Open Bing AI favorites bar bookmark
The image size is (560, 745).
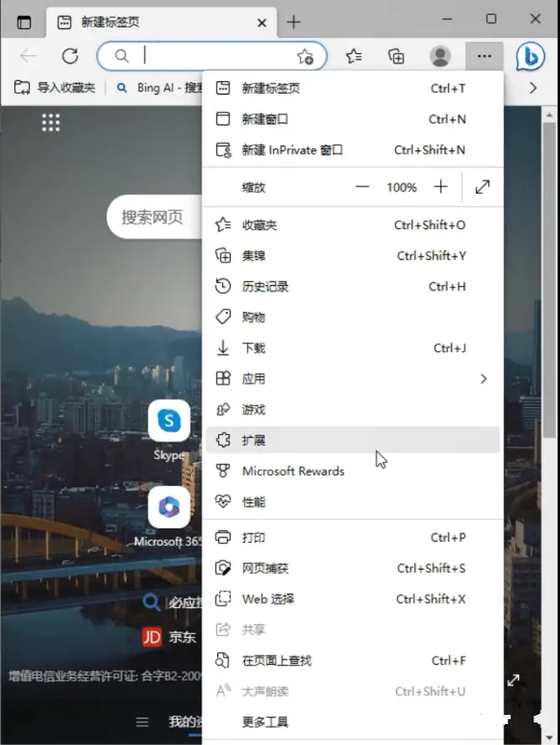point(160,88)
